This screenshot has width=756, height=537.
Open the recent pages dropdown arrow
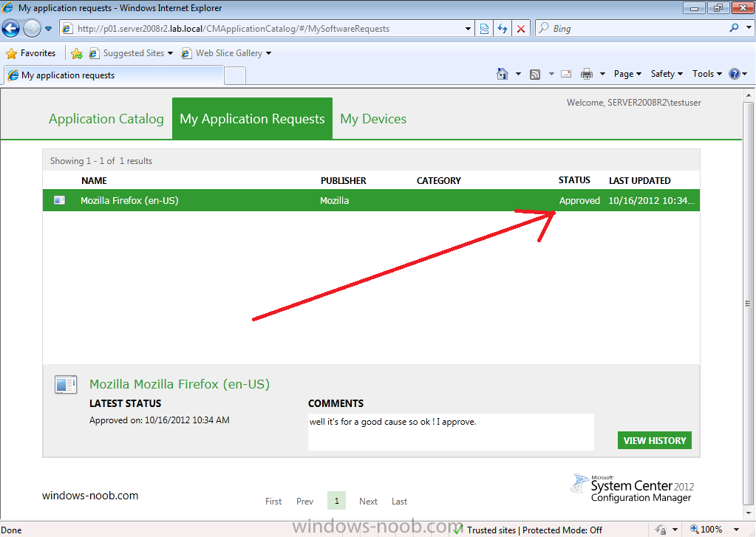(48, 29)
